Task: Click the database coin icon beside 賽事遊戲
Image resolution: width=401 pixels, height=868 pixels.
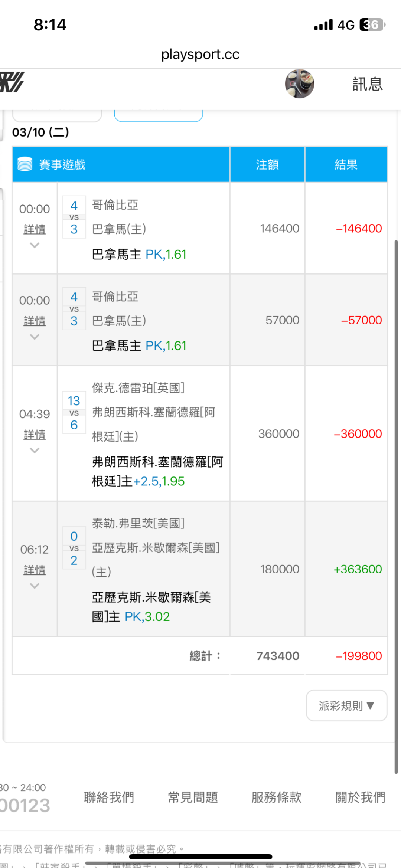Action: click(x=25, y=164)
